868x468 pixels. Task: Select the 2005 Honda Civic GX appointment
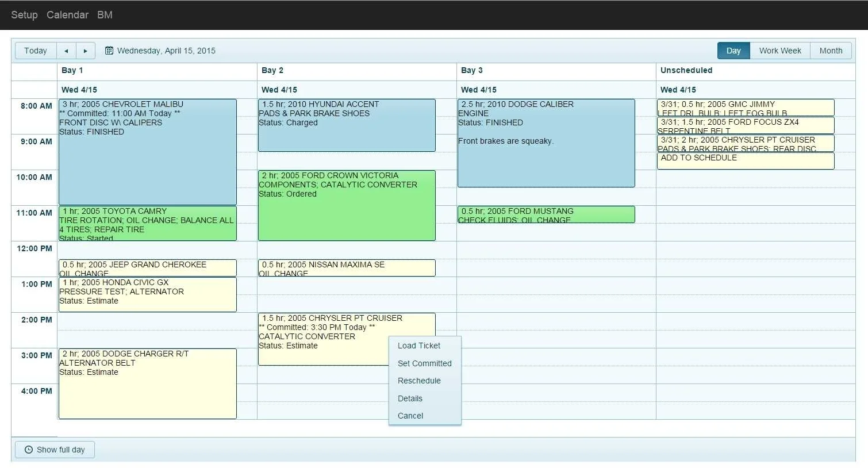[148, 294]
